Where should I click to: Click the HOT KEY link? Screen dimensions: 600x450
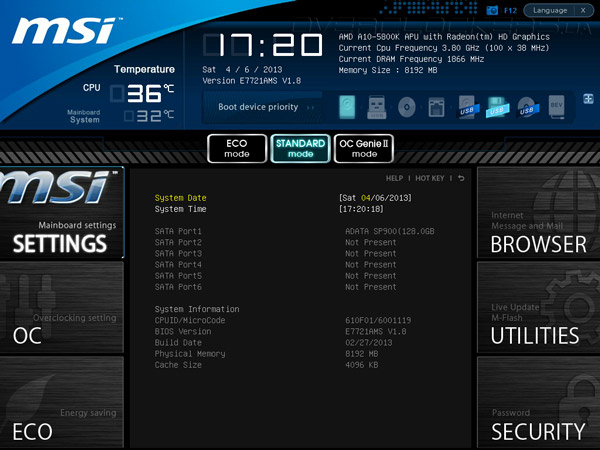coord(430,178)
